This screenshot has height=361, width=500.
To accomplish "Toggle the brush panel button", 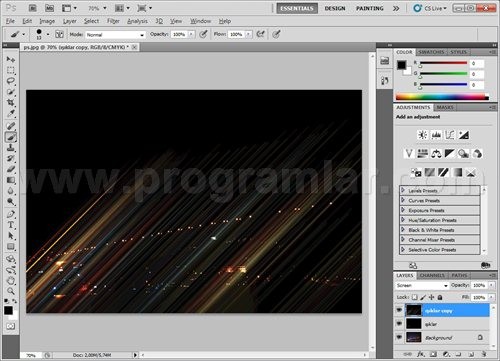I will tap(59, 34).
